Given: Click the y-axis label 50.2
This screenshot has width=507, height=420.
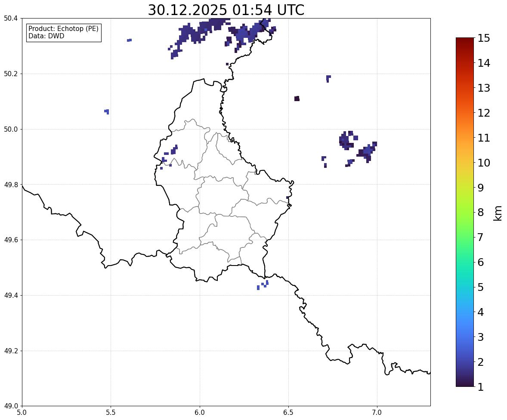Looking at the screenshot, I should (11, 74).
